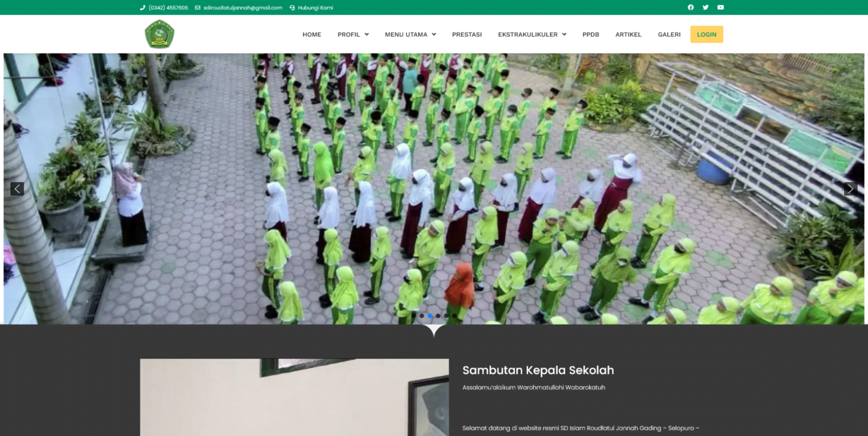Select the fifth carousel slide dot
The image size is (868, 436).
click(446, 316)
